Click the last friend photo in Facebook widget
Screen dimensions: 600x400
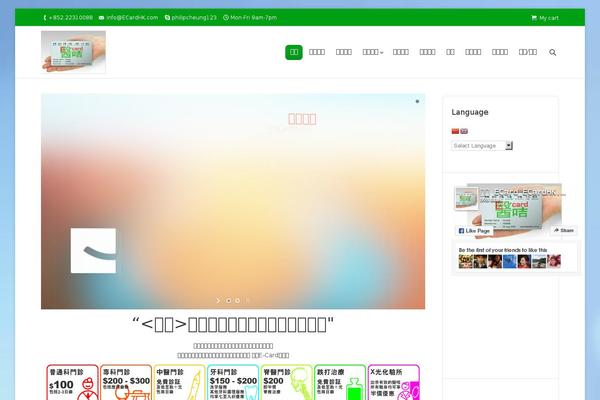pyautogui.click(x=554, y=261)
